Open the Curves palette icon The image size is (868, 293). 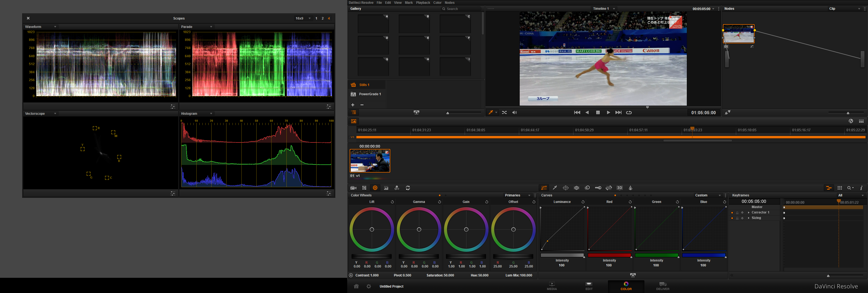tap(544, 188)
